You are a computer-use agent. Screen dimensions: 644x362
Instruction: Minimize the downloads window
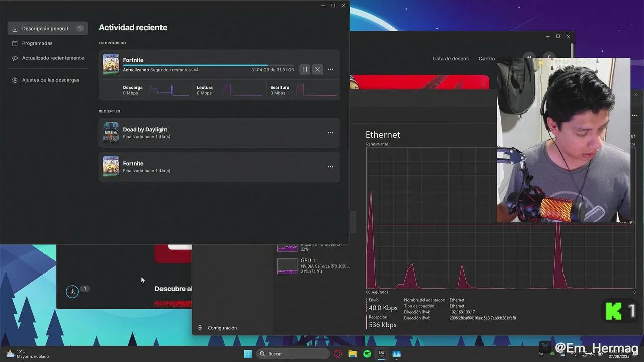click(323, 6)
